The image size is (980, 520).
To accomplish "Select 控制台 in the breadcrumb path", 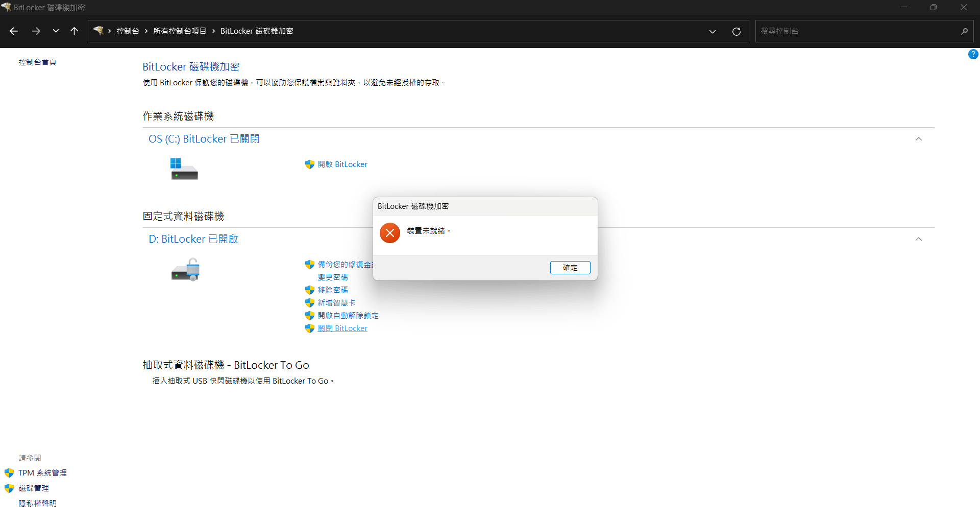I will (128, 31).
